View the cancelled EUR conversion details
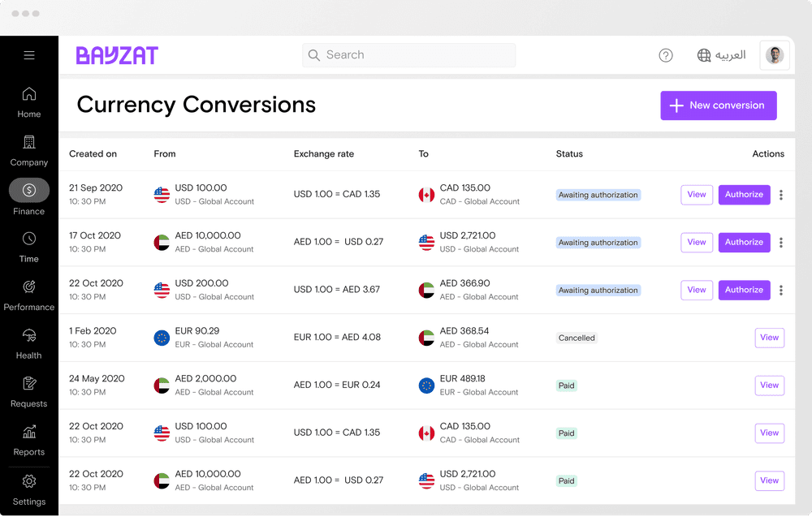 [x=769, y=338]
